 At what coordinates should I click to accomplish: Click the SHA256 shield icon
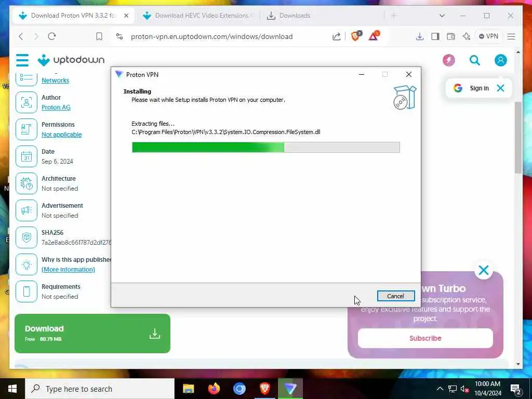pyautogui.click(x=26, y=237)
